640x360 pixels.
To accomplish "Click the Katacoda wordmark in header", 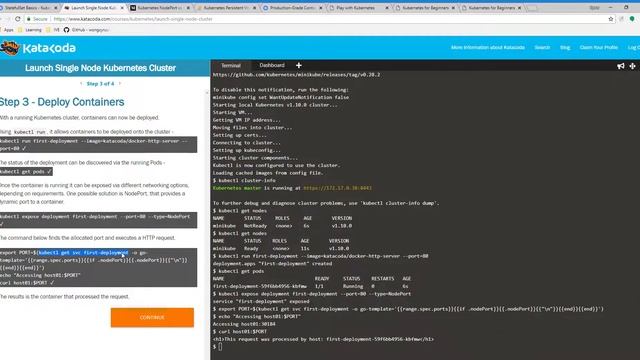I will (49, 48).
